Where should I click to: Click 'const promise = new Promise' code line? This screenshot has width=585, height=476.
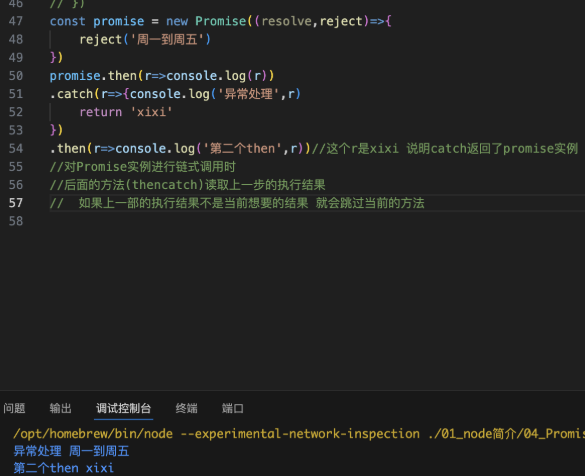220,21
